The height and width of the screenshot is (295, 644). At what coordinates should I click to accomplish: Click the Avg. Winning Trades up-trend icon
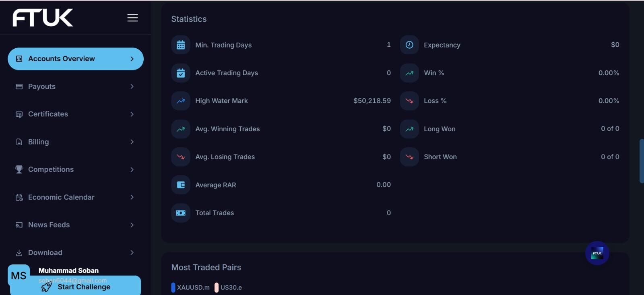pyautogui.click(x=181, y=129)
